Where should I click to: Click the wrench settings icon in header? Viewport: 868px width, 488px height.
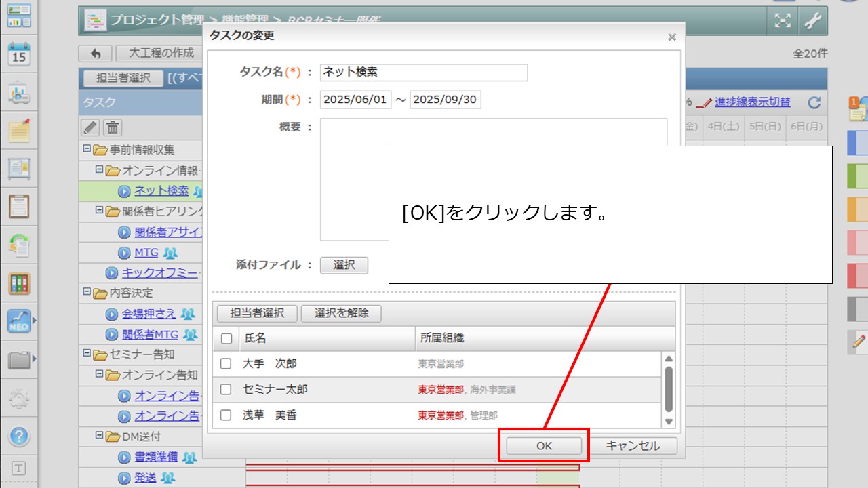pos(812,21)
